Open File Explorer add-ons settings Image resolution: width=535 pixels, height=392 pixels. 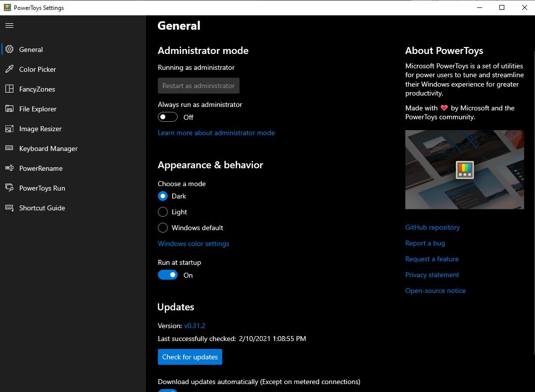(x=73, y=109)
